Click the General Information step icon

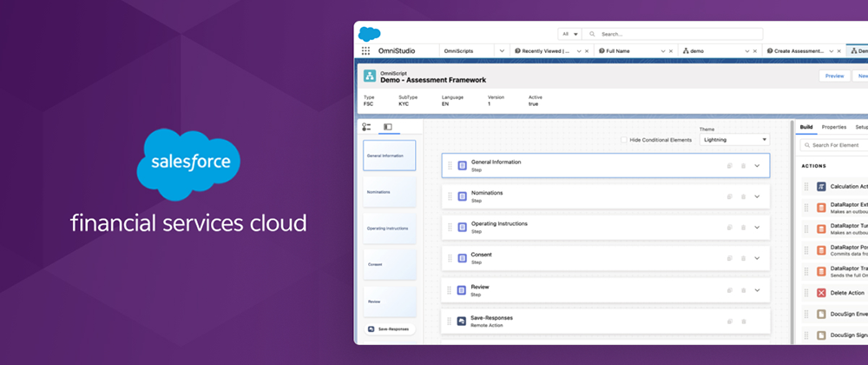pos(463,166)
